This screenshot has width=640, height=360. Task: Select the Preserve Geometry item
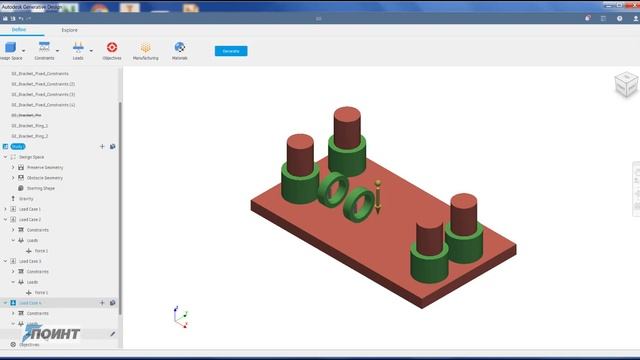45,167
